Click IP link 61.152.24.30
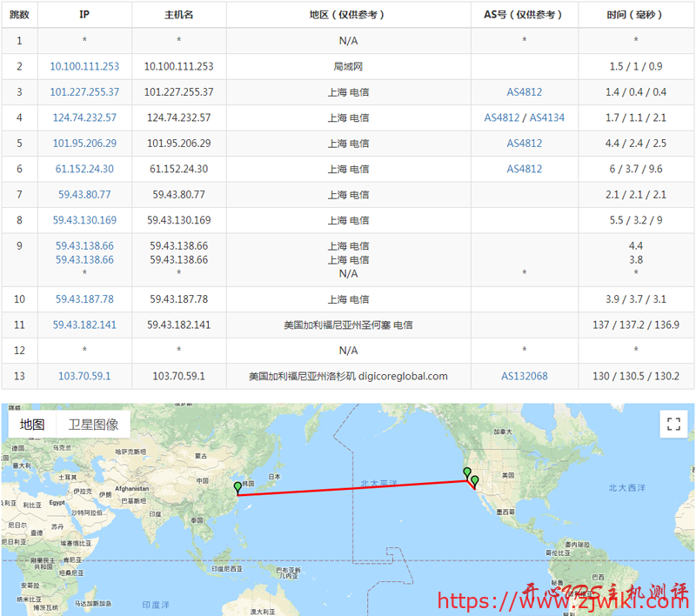 [x=84, y=169]
